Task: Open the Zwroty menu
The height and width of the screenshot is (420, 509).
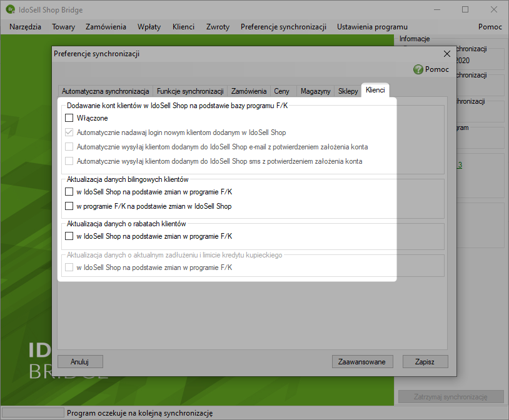Action: click(x=218, y=27)
